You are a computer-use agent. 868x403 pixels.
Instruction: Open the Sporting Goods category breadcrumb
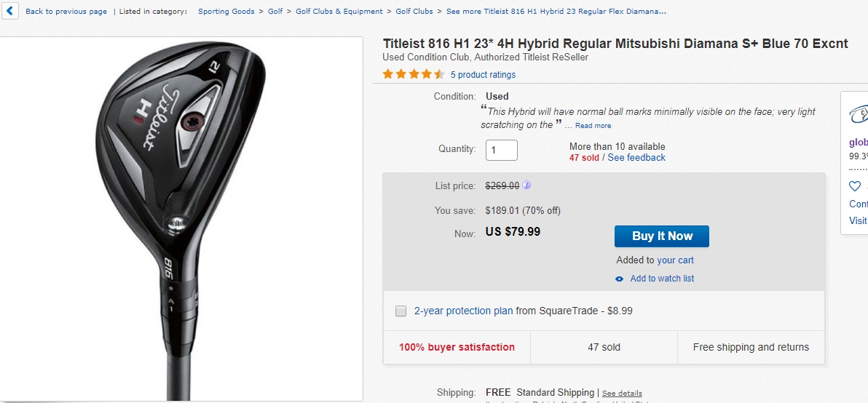[226, 12]
